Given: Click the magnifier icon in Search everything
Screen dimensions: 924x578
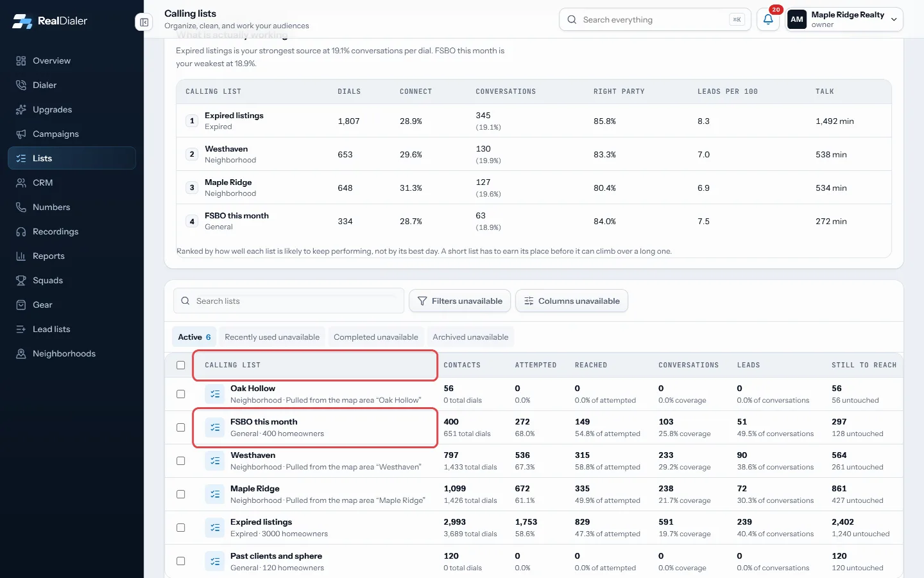Looking at the screenshot, I should pos(572,19).
